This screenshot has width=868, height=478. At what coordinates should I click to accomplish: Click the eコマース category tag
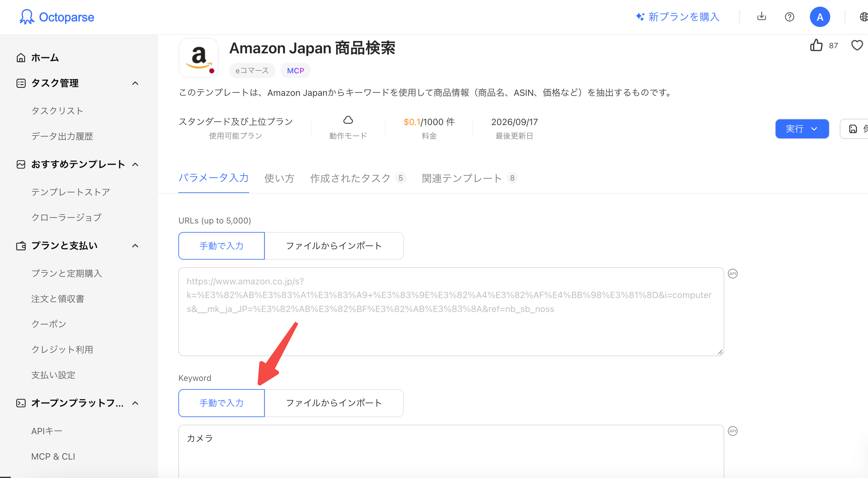tap(252, 70)
